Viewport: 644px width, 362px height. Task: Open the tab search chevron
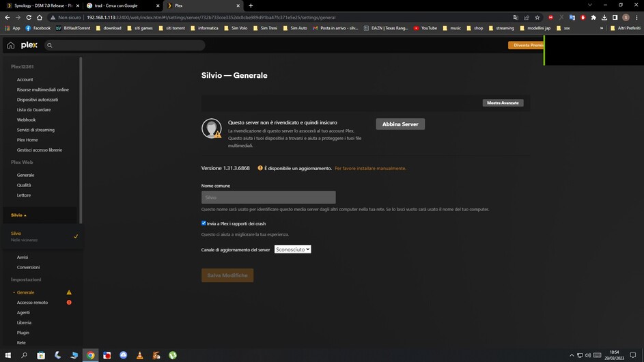590,5
